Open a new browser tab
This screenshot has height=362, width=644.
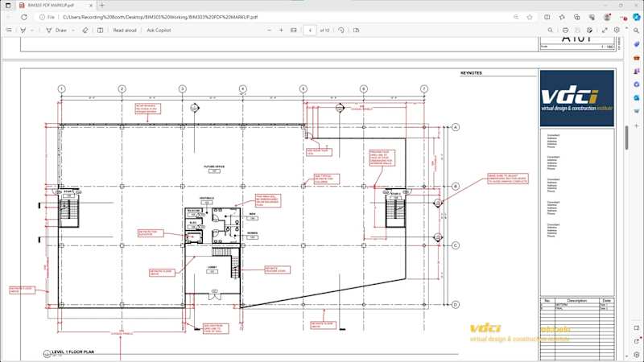[x=101, y=5]
